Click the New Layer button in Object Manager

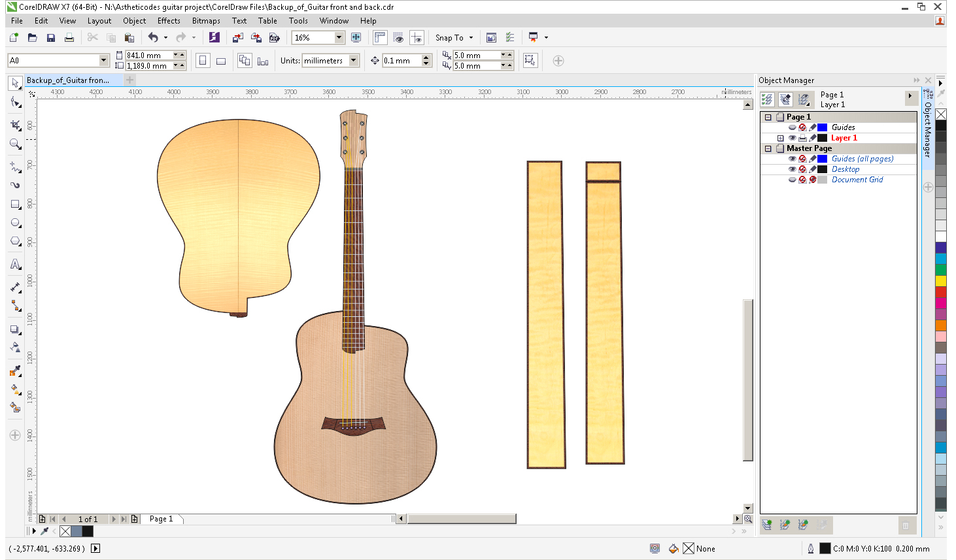[x=767, y=525]
